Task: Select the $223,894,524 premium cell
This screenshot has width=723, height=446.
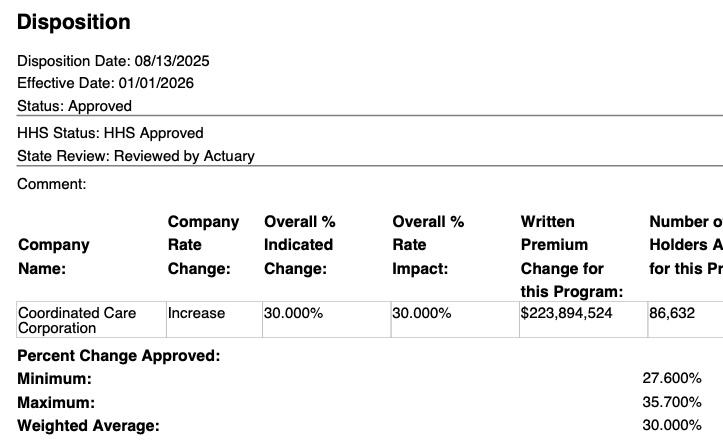Action: tap(566, 313)
